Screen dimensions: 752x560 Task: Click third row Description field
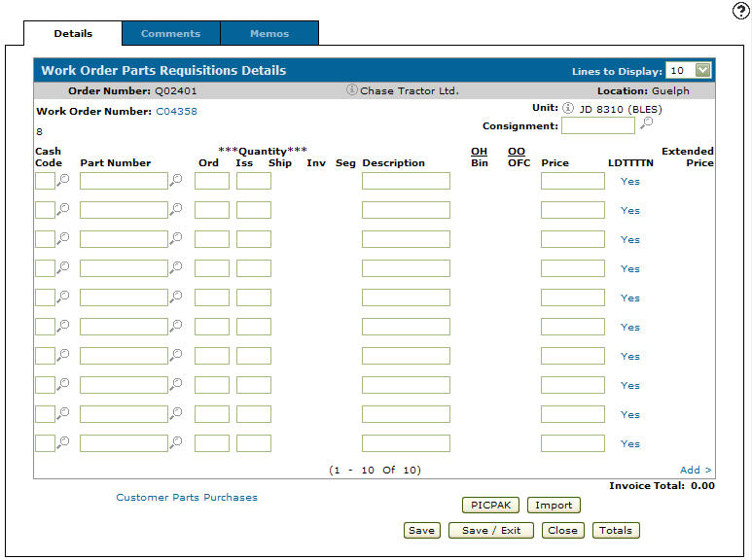point(406,239)
